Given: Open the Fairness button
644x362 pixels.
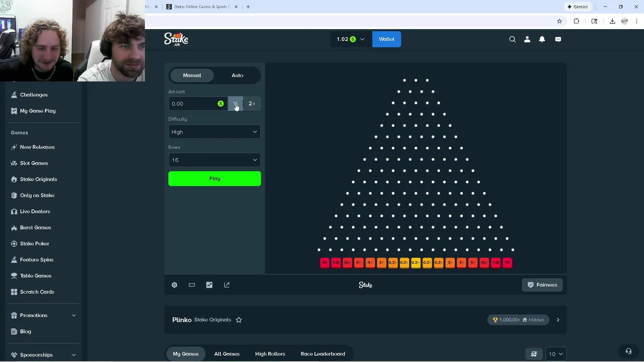Looking at the screenshot, I should pos(542,285).
